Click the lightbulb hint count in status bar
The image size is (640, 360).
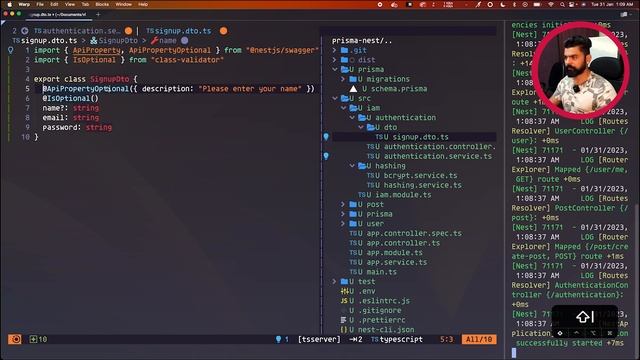pos(282,339)
